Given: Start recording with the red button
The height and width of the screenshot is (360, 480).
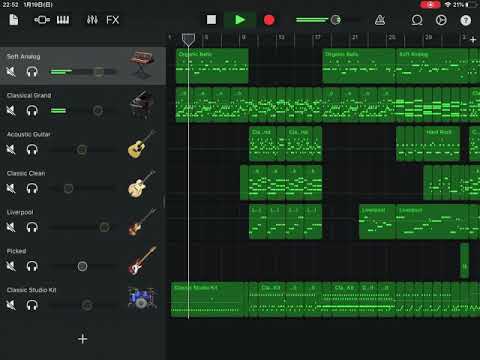Looking at the screenshot, I should 269,20.
